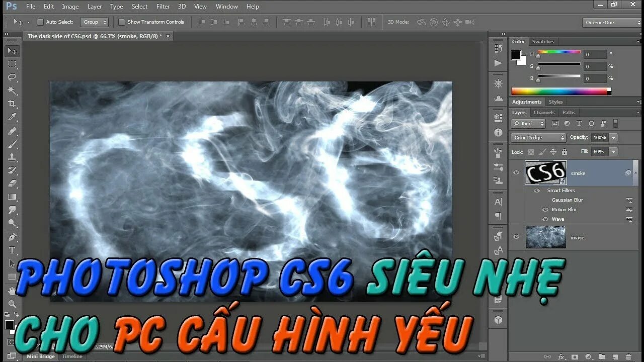Lock image pixels brush icon

point(542,152)
